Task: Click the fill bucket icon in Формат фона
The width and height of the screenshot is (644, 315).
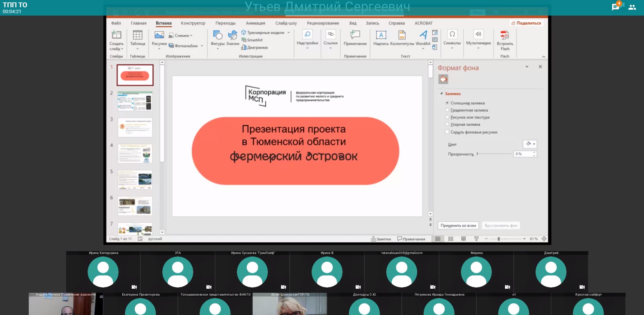Action: coord(443,79)
